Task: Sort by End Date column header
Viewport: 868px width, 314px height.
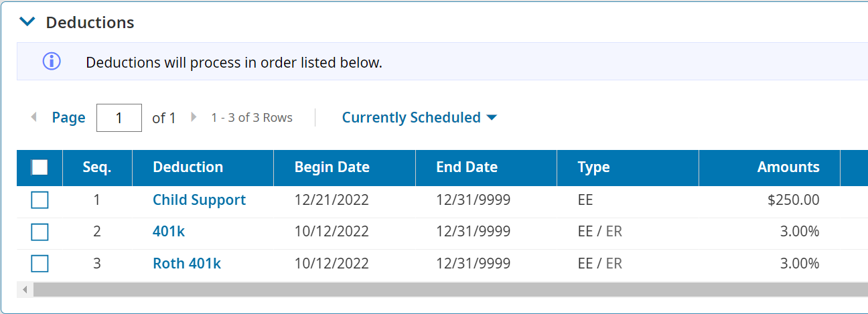Action: (467, 167)
